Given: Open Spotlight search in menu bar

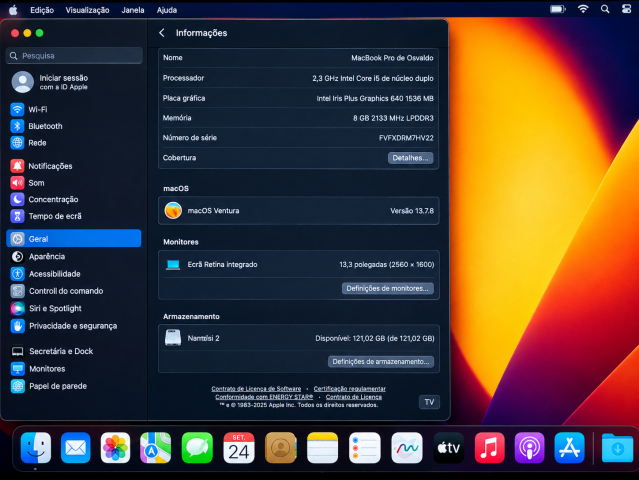Looking at the screenshot, I should click(x=605, y=9).
